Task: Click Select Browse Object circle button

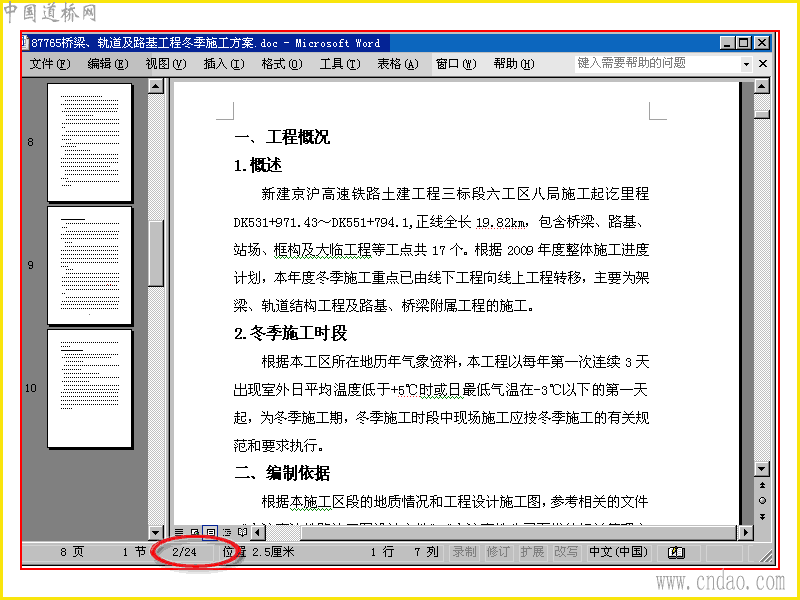Action: click(762, 501)
